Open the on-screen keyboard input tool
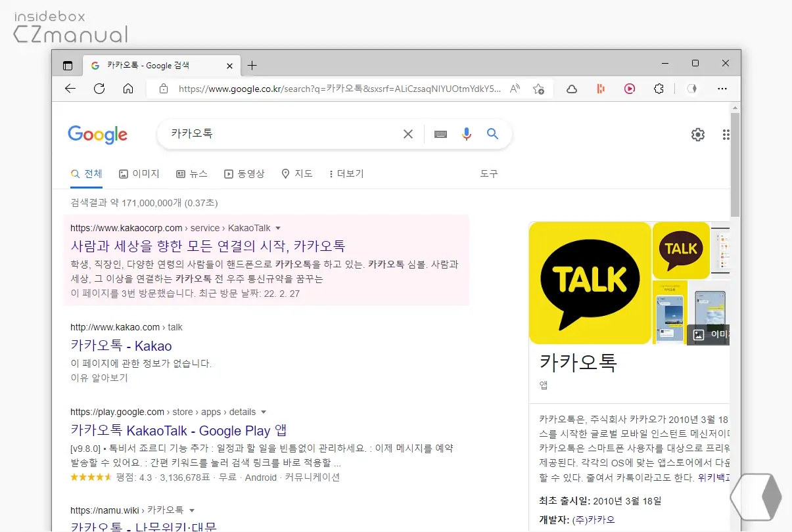This screenshot has height=532, width=792. coord(441,134)
